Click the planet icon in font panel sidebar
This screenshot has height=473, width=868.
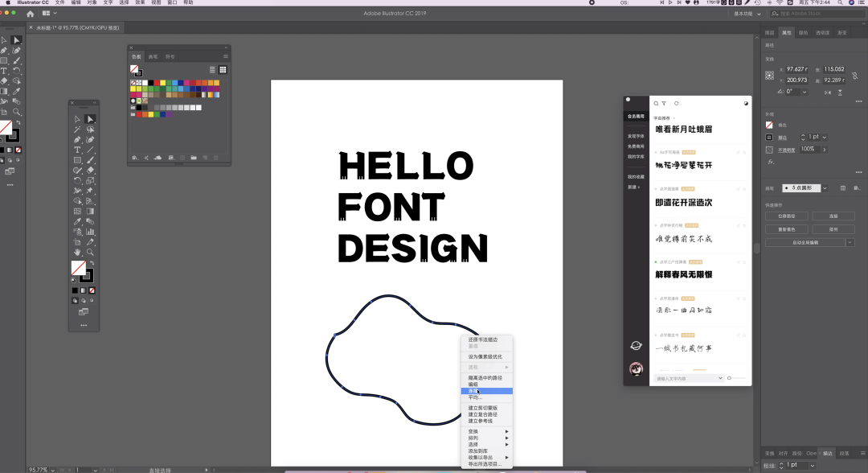click(x=636, y=345)
